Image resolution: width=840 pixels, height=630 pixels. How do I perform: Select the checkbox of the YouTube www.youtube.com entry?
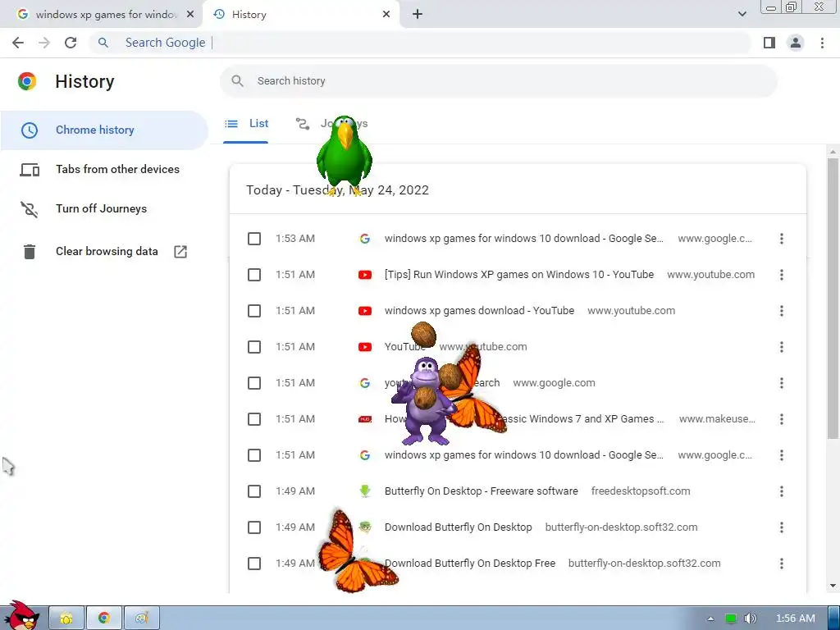coord(254,347)
